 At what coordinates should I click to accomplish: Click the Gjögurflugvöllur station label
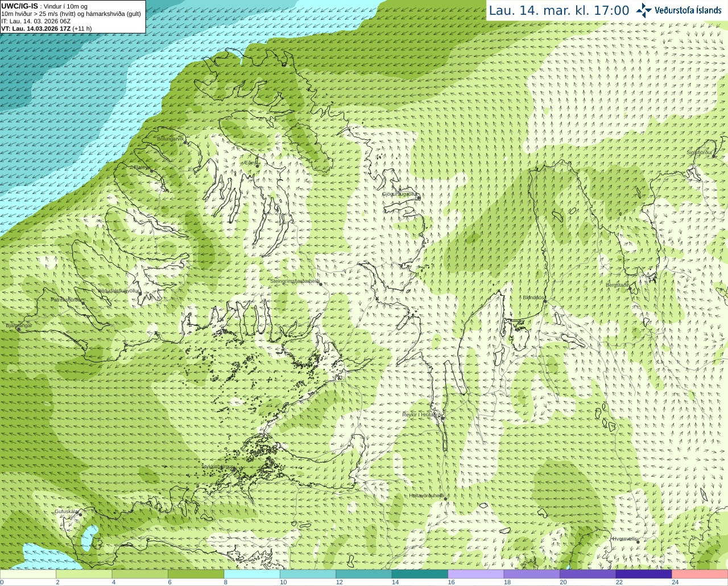click(400, 194)
